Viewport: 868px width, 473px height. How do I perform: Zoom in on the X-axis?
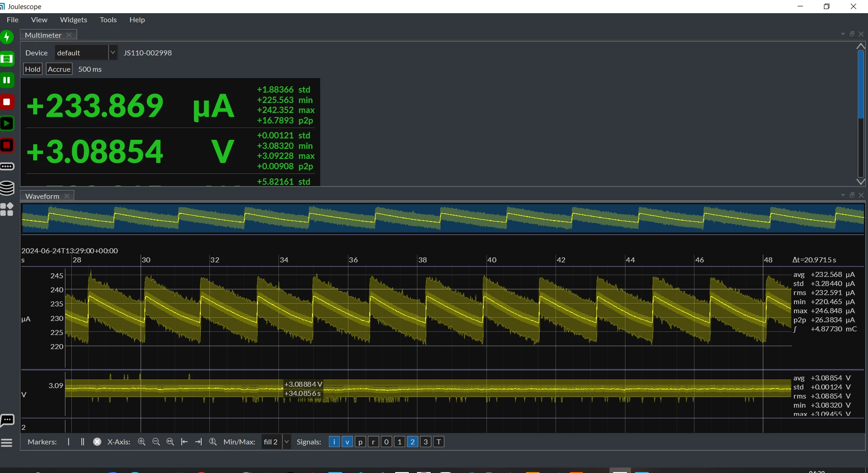(x=142, y=442)
